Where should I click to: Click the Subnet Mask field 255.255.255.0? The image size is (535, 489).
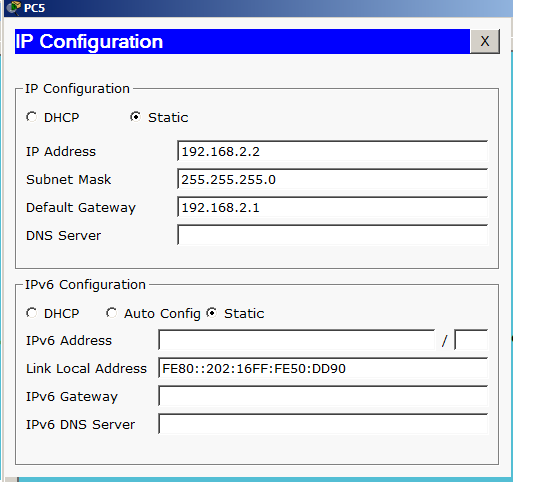333,179
